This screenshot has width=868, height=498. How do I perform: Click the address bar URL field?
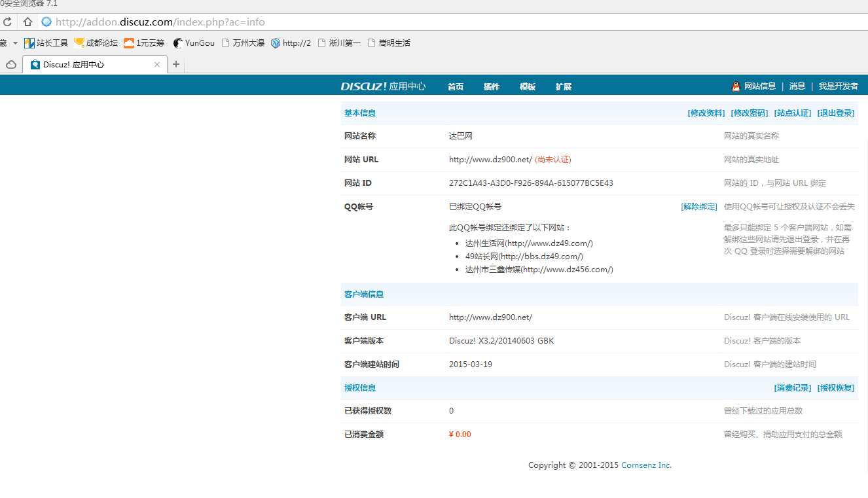(393, 22)
